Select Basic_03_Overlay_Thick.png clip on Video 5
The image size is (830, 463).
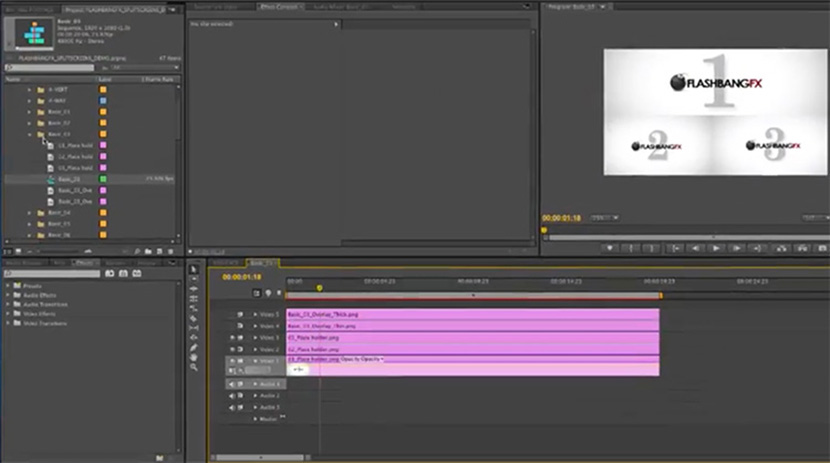(473, 314)
